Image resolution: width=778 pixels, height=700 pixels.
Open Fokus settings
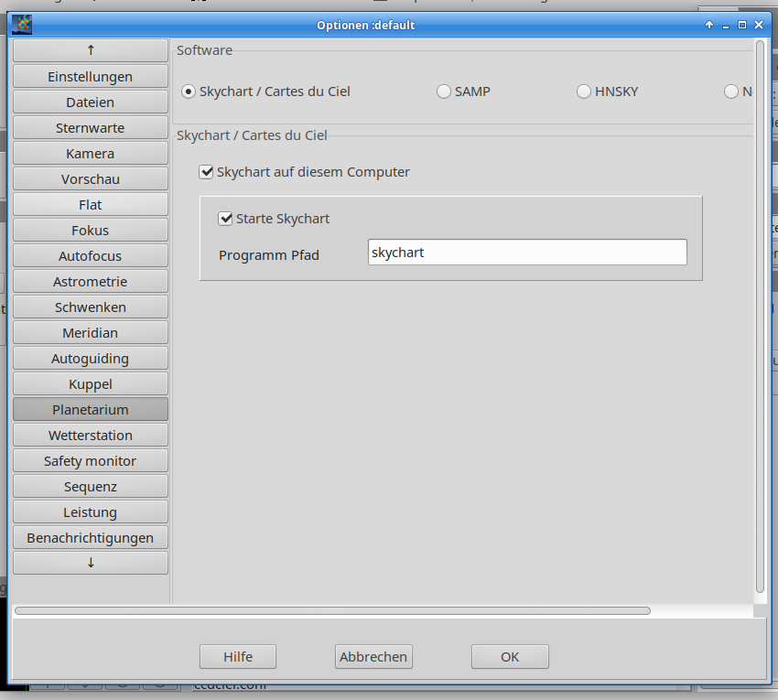(x=91, y=231)
